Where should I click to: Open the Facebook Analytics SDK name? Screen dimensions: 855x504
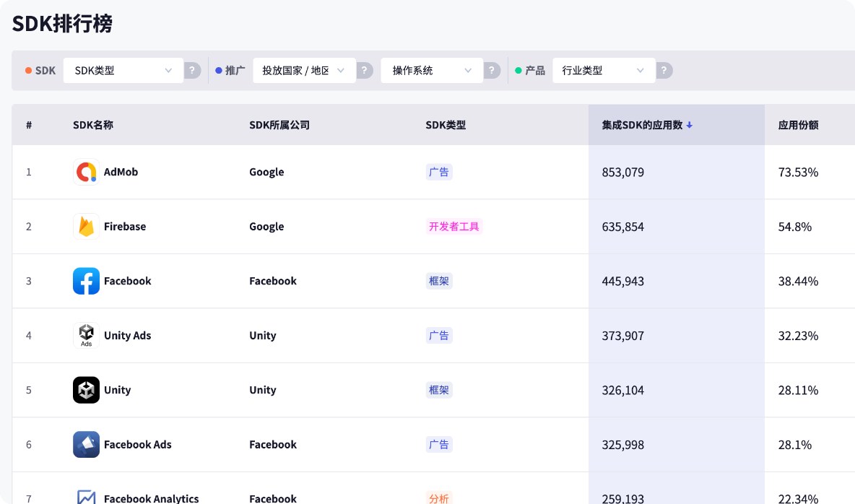[152, 498]
